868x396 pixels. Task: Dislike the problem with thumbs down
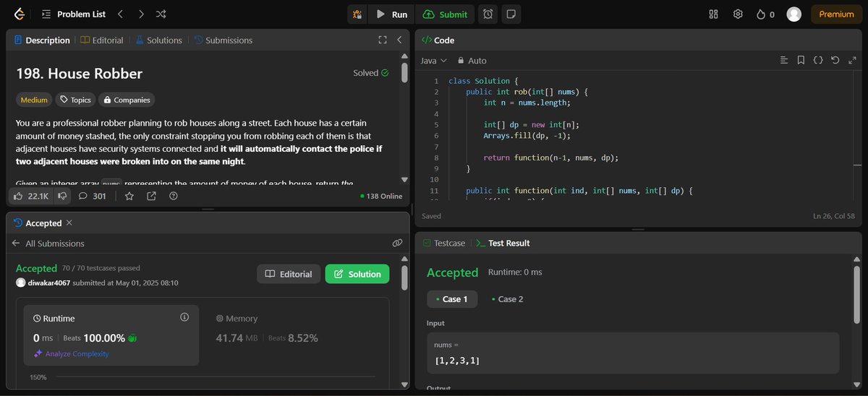point(63,196)
